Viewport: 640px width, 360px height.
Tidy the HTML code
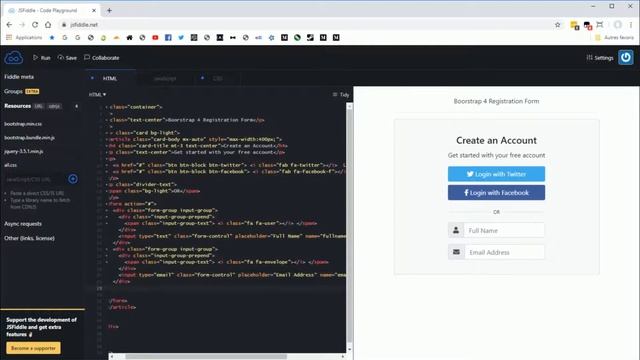[341, 94]
